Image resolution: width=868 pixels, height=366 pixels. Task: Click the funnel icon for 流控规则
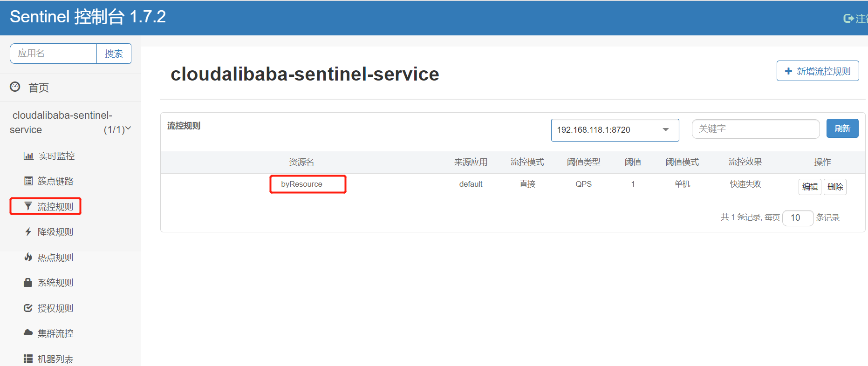click(28, 206)
